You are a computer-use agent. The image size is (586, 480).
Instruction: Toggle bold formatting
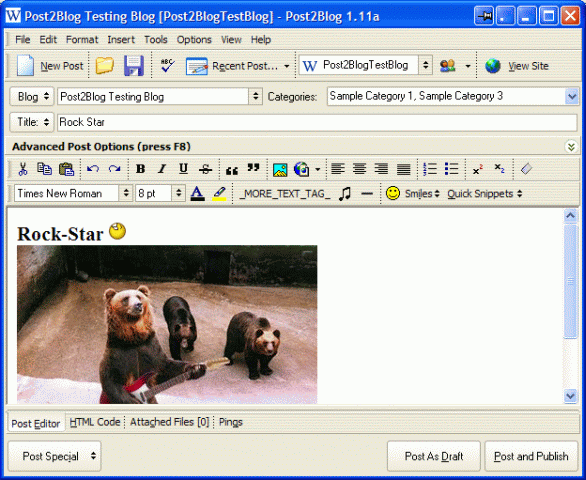[141, 169]
